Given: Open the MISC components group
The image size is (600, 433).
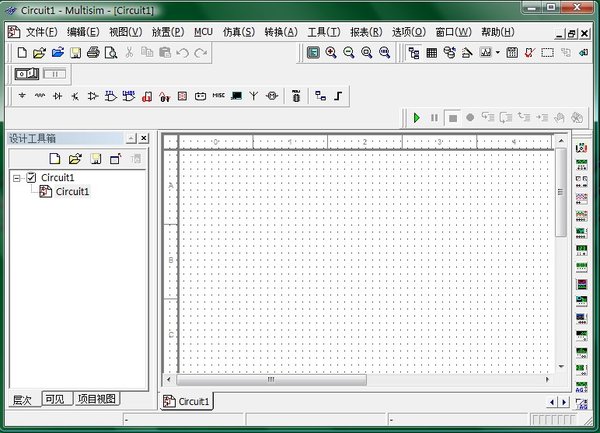Looking at the screenshot, I should point(218,96).
